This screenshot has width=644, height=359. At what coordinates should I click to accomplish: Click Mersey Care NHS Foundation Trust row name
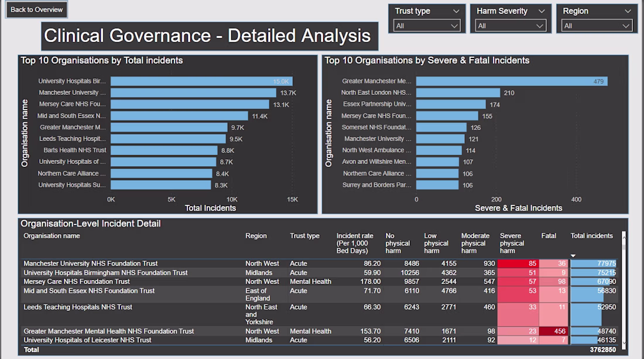pos(76,281)
